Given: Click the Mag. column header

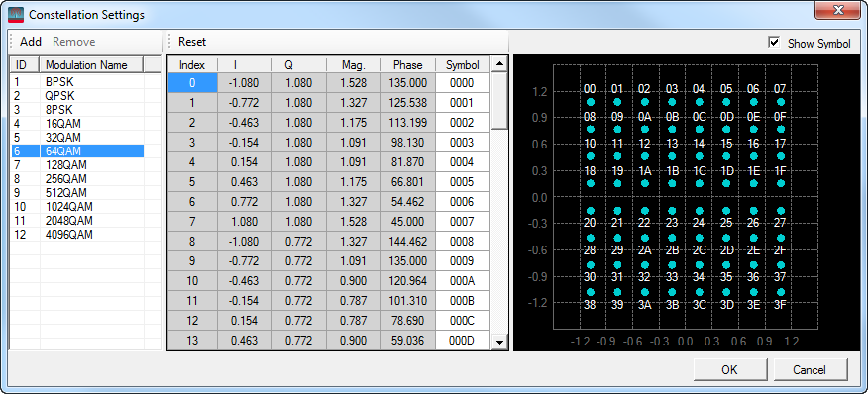Looking at the screenshot, I should (354, 65).
